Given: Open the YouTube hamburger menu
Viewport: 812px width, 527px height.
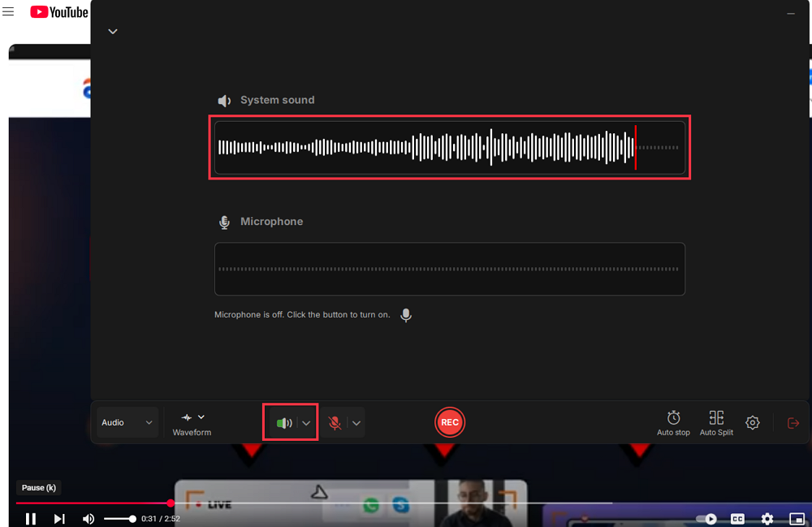Looking at the screenshot, I should (x=8, y=11).
